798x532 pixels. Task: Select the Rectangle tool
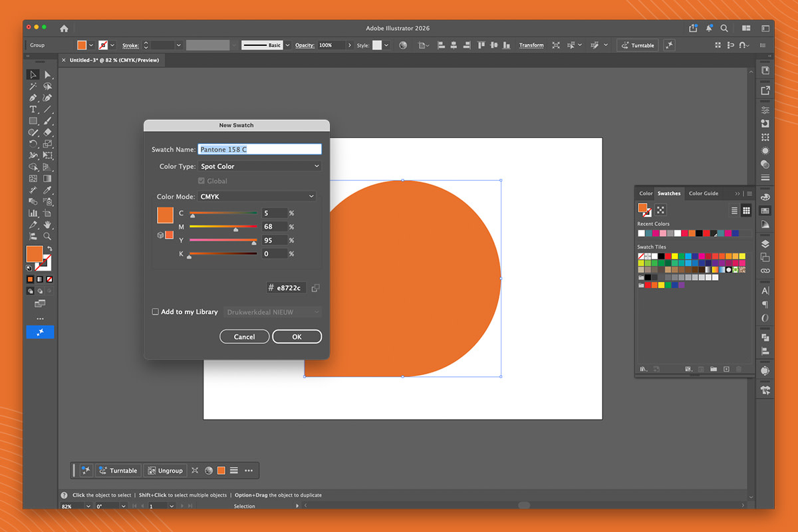pyautogui.click(x=33, y=121)
